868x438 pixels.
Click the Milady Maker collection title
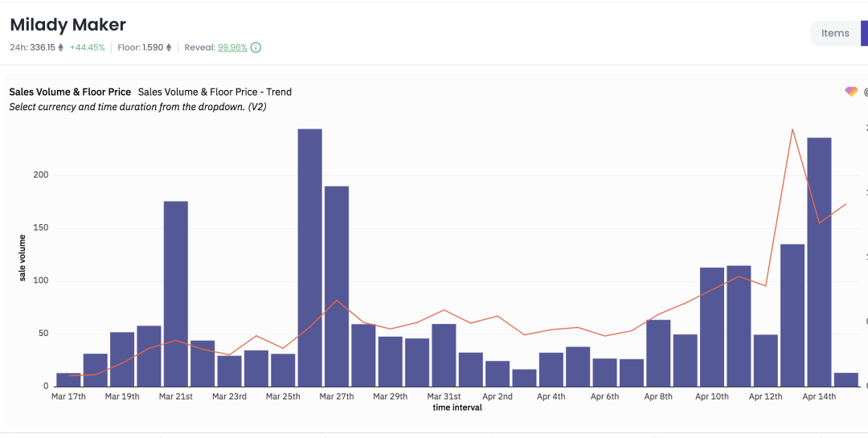click(x=68, y=25)
